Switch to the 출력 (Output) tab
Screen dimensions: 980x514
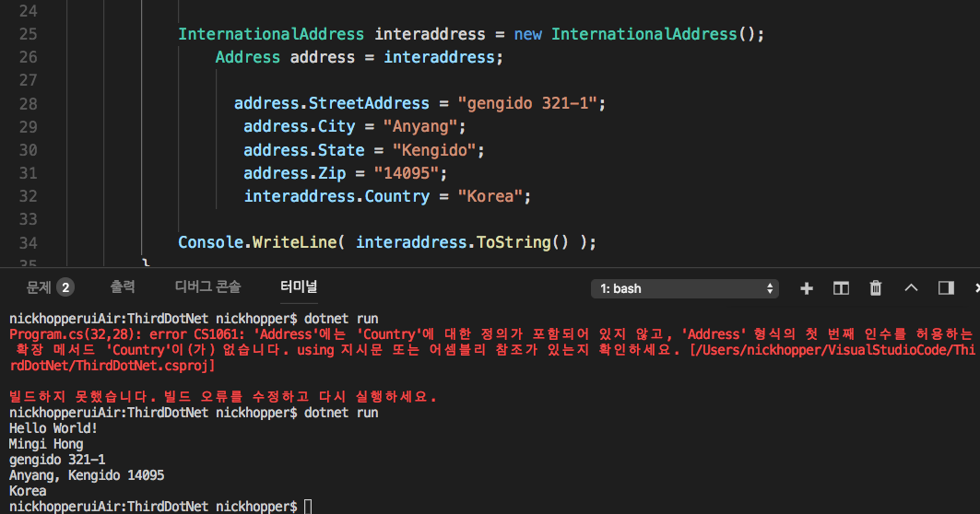[x=123, y=286]
